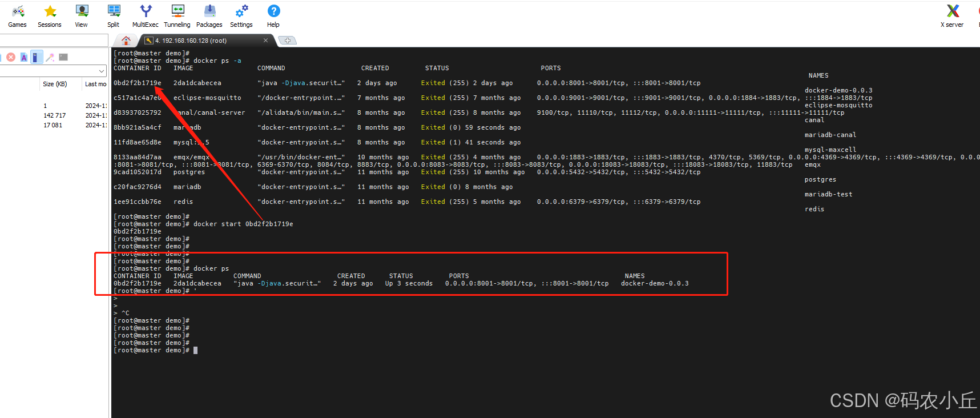This screenshot has height=418, width=980.
Task: Click container ID d83937025792 in terminal
Action: (x=138, y=112)
